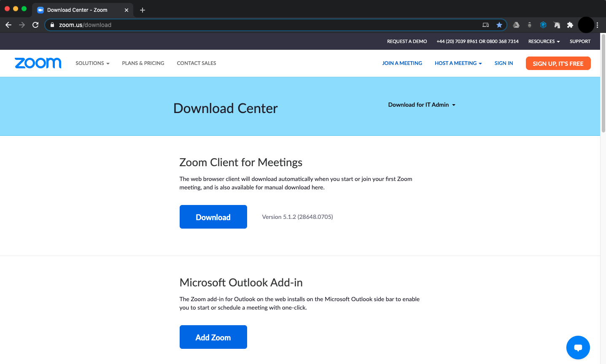Screen dimensions: 606x364
Task: Click the Add Zoom button
Action: tap(213, 337)
